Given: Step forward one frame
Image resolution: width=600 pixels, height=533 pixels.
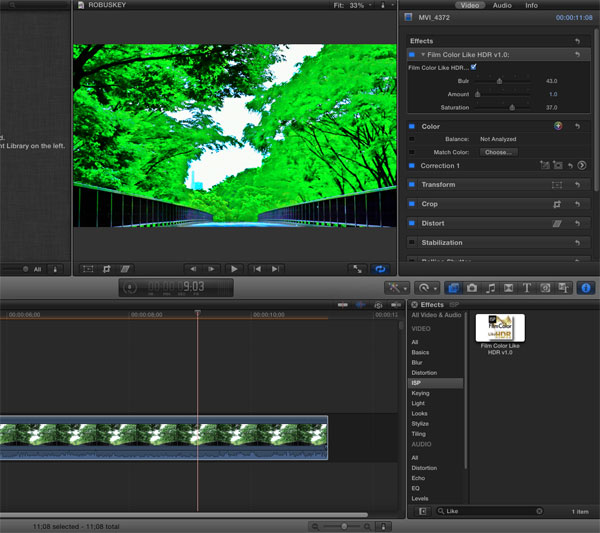Looking at the screenshot, I should click(x=211, y=269).
